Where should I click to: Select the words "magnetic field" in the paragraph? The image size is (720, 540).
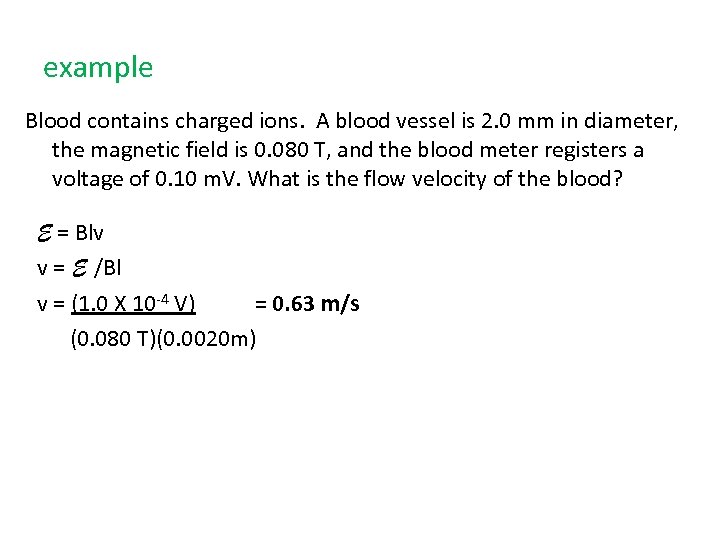click(x=158, y=150)
